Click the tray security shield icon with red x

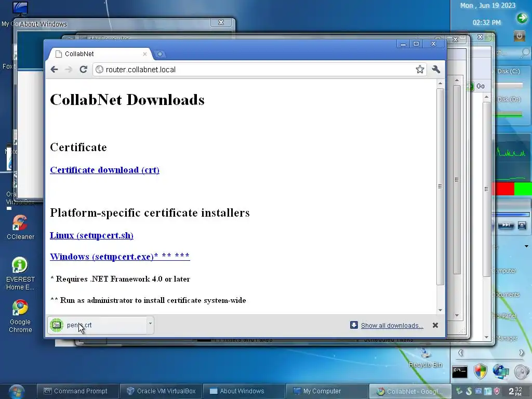(497, 391)
